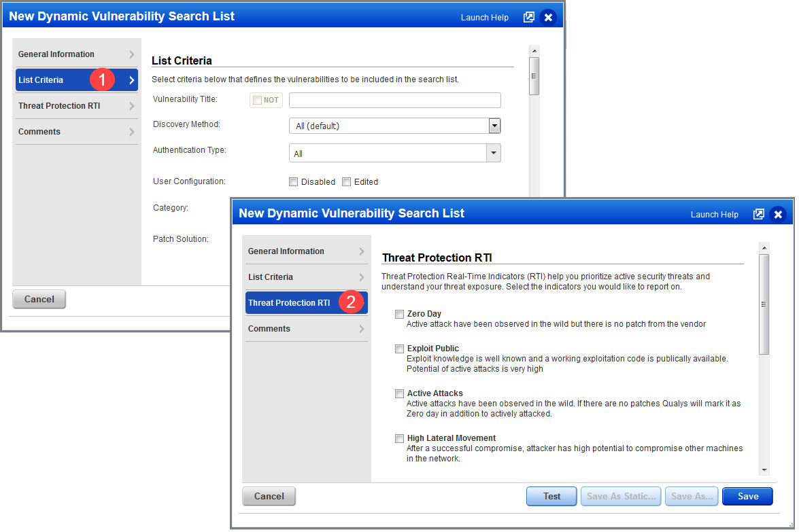Open Launch Help
Image resolution: width=799 pixels, height=532 pixels.
pyautogui.click(x=714, y=214)
